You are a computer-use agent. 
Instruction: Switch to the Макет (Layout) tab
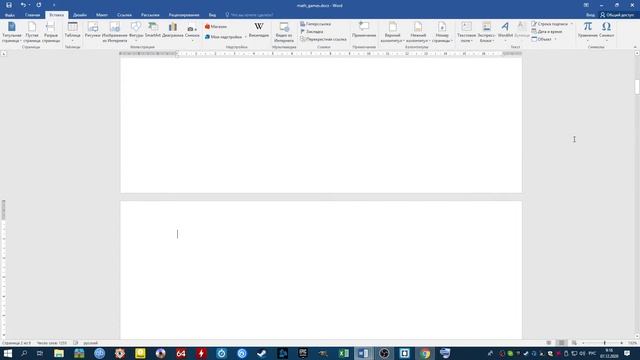pos(102,15)
